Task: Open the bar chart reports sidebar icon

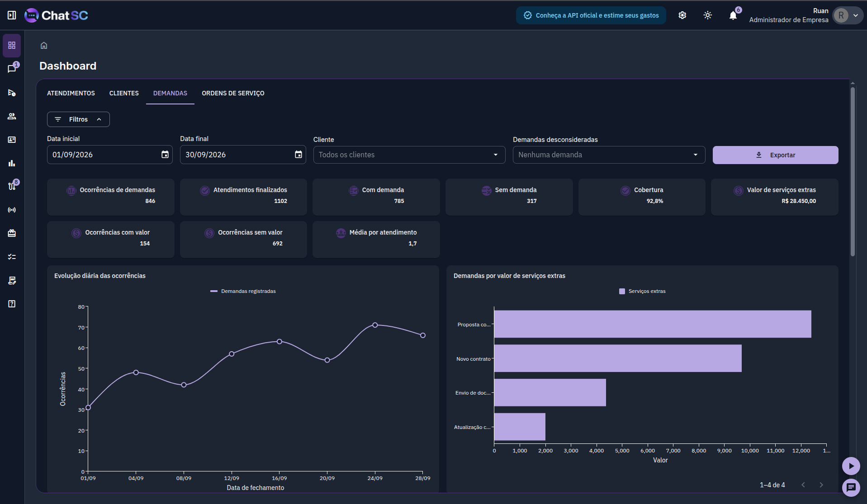Action: (x=12, y=163)
